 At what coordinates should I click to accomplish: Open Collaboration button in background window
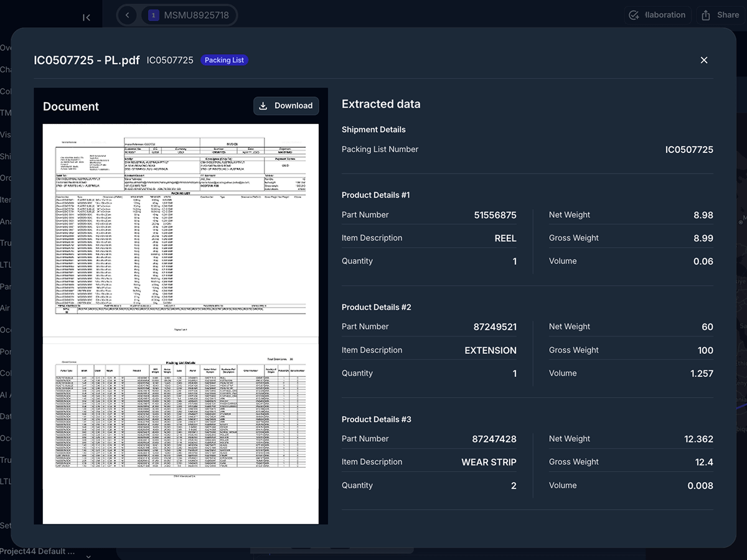click(657, 15)
